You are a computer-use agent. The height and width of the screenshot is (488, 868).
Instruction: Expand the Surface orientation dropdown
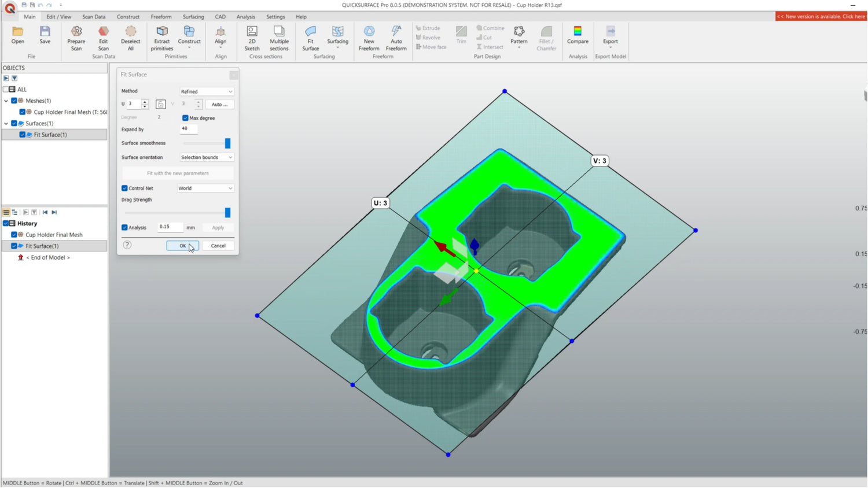[206, 157]
